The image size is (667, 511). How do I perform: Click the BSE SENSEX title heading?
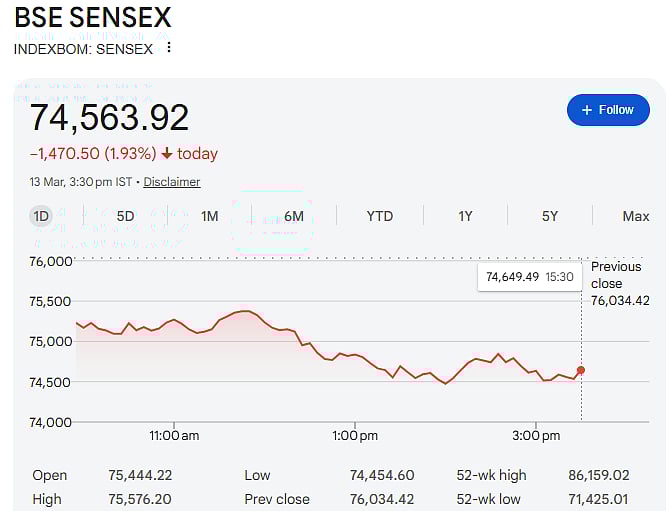tap(92, 17)
